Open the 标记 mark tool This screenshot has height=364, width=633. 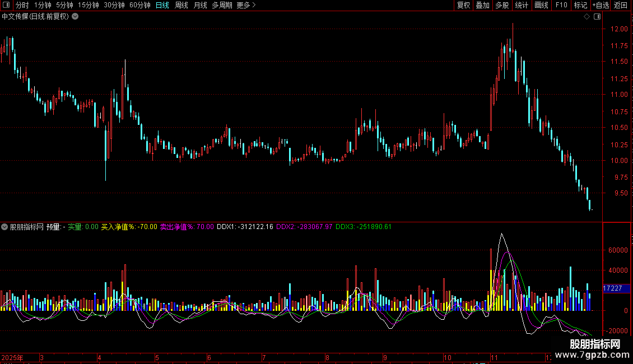(x=580, y=5)
